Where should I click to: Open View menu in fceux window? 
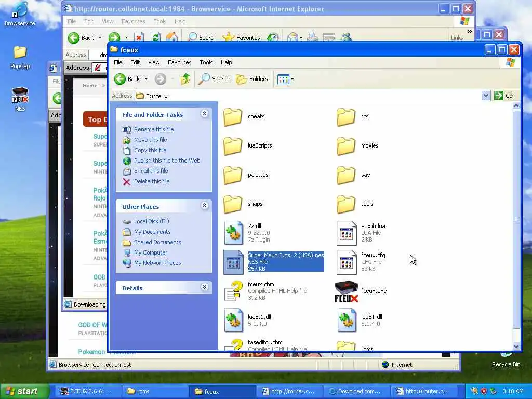[154, 62]
